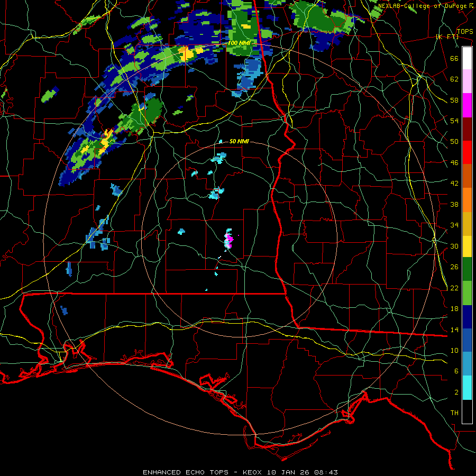Click the legend value "2"

coord(456,392)
